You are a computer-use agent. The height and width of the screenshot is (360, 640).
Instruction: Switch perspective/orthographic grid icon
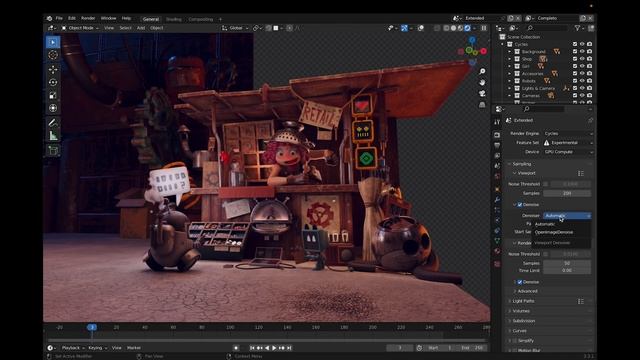(x=482, y=104)
